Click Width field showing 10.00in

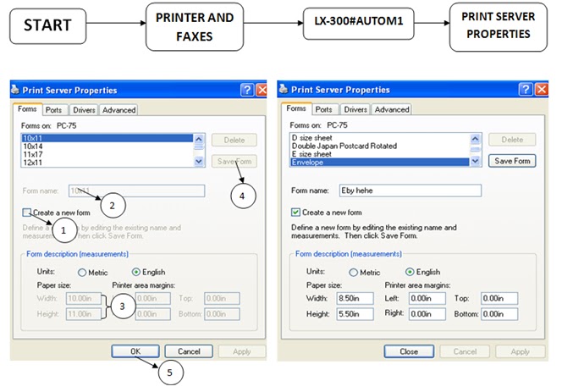(x=84, y=298)
